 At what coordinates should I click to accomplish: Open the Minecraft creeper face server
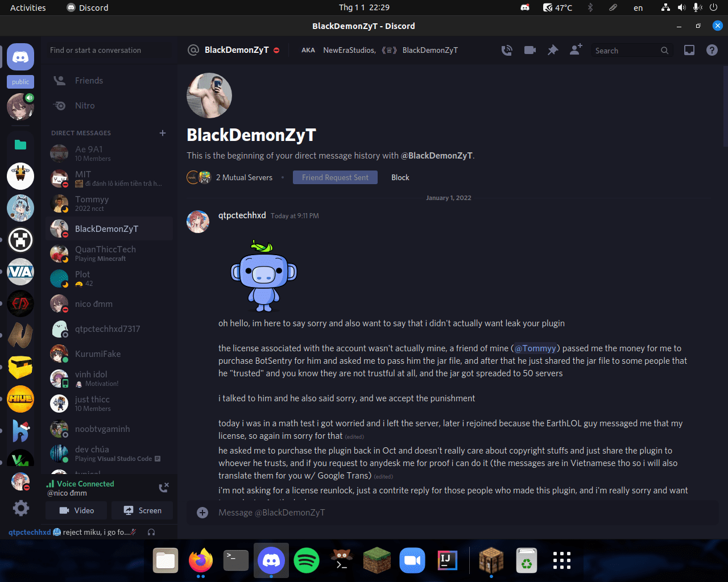point(20,240)
